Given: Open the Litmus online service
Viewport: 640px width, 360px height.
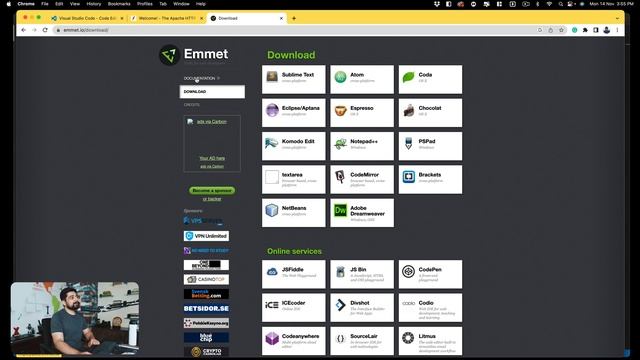Looking at the screenshot, I should click(x=430, y=341).
